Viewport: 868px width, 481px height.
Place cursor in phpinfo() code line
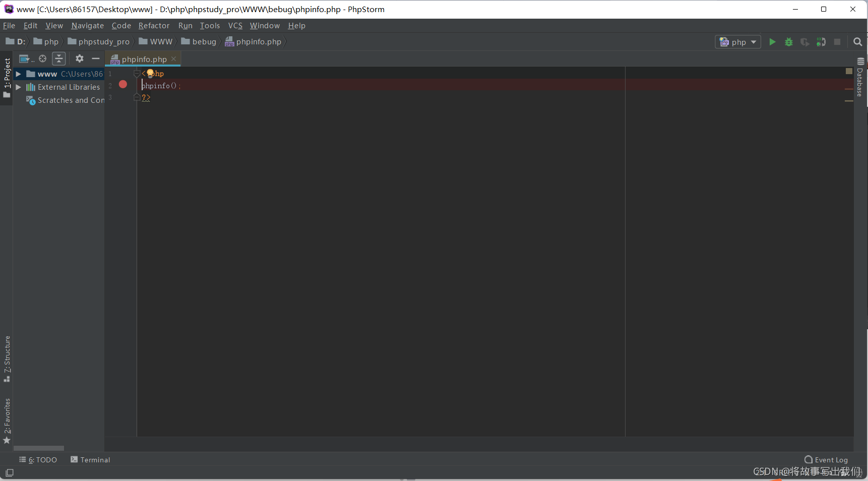pos(161,86)
